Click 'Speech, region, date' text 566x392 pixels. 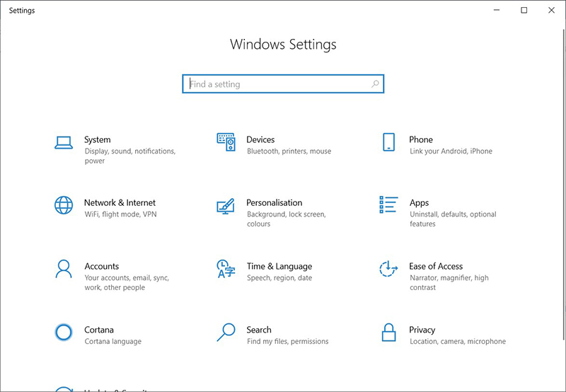click(279, 278)
